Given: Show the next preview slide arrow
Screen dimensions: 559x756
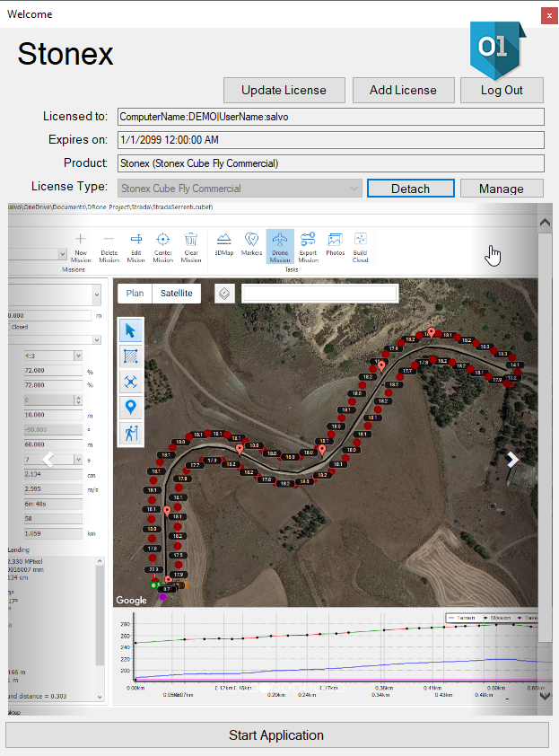Looking at the screenshot, I should tap(512, 460).
